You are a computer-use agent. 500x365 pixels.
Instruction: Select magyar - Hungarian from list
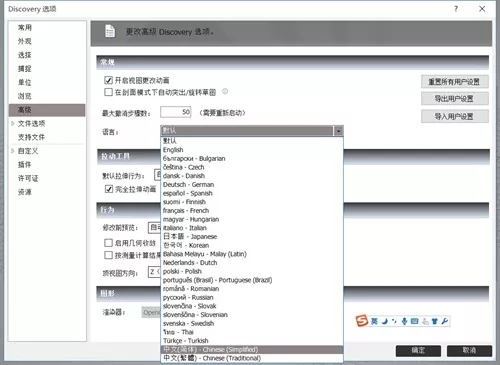tap(252, 219)
